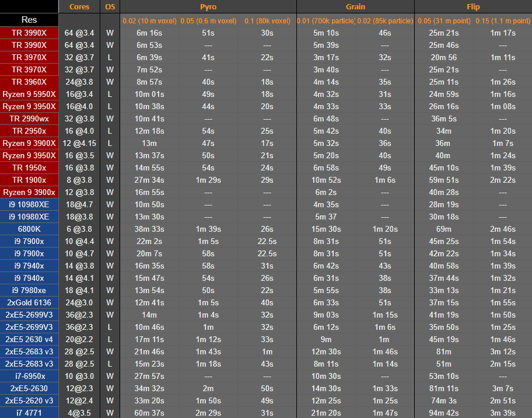Image resolution: width=532 pixels, height=418 pixels.
Task: Select the i7 4771 row label
Action: click(29, 413)
